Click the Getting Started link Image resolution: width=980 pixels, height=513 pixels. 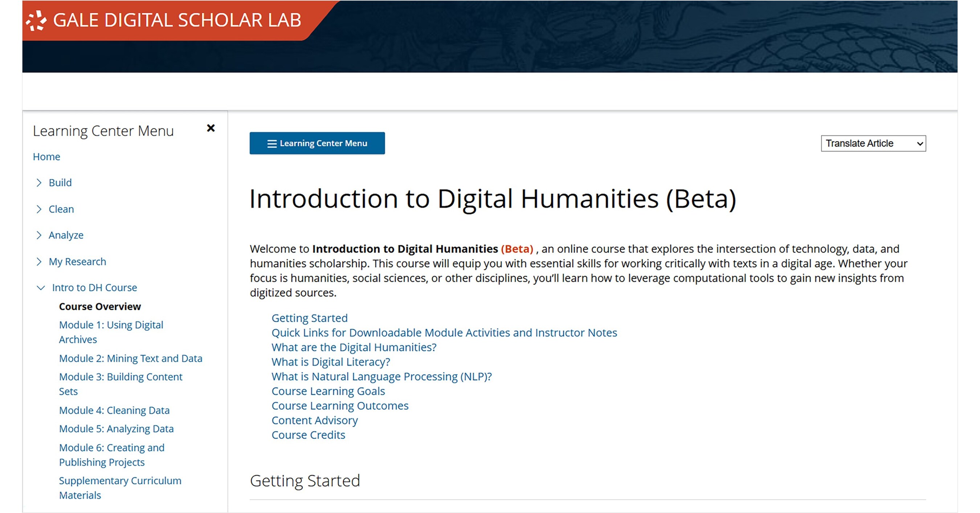point(310,318)
